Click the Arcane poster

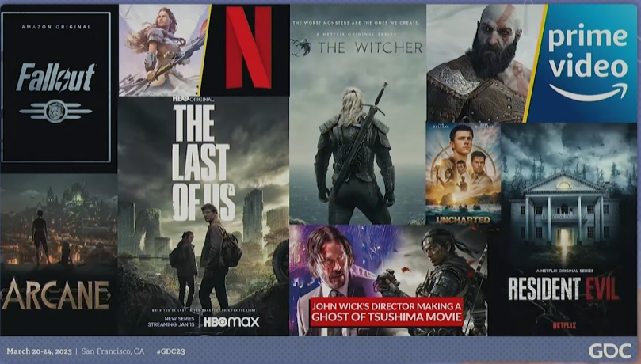coord(59,255)
